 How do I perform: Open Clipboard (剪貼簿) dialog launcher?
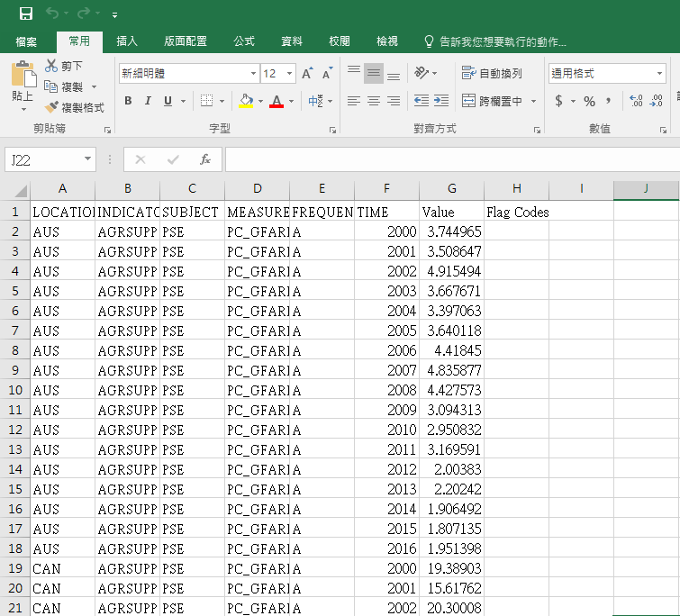pyautogui.click(x=107, y=130)
